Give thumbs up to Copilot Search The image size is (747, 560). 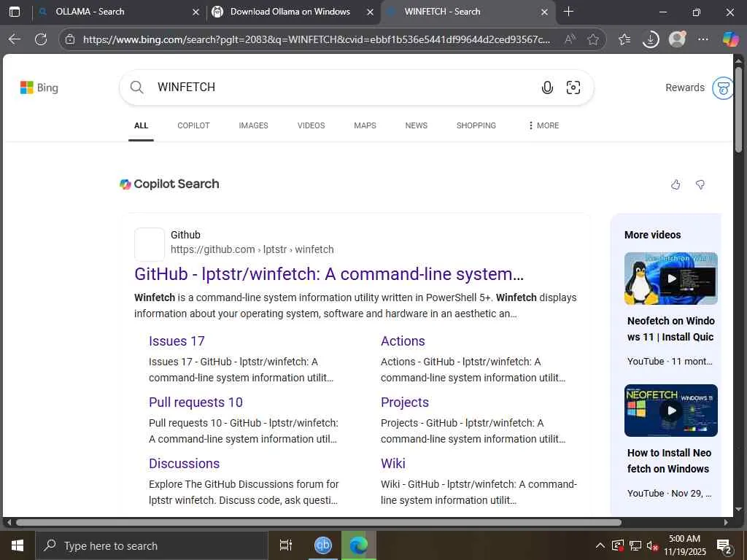(x=676, y=184)
